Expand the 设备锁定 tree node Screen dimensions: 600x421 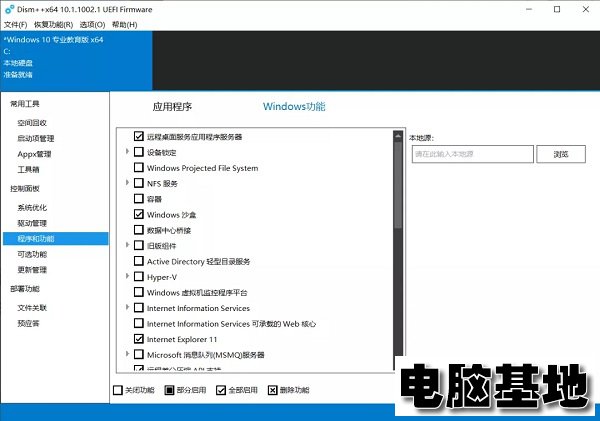click(x=127, y=152)
